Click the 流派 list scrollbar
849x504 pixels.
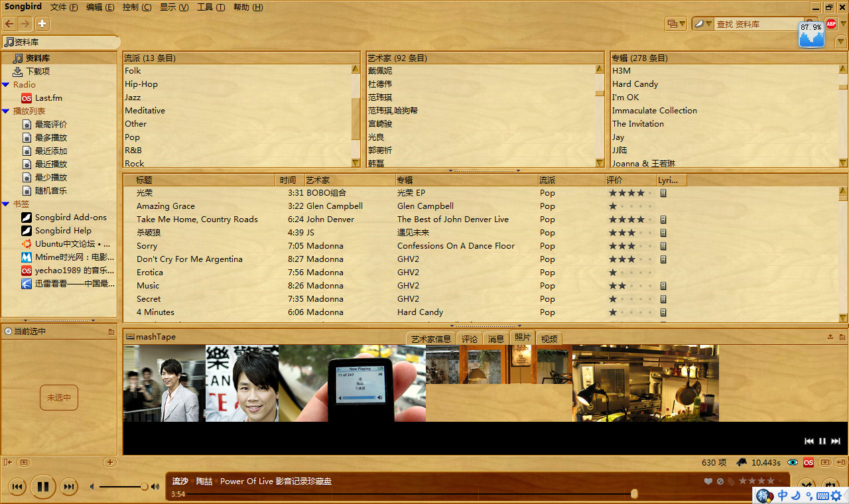[x=356, y=115]
